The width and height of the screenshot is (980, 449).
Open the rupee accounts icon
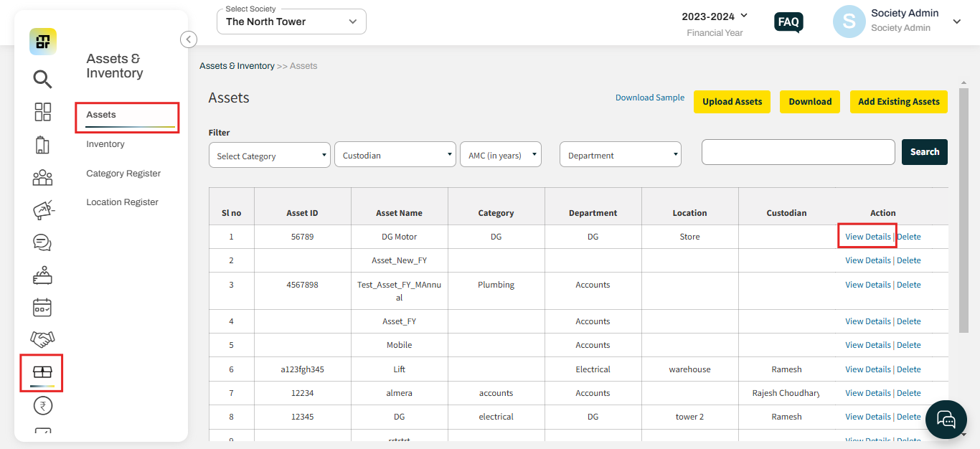[x=43, y=406]
